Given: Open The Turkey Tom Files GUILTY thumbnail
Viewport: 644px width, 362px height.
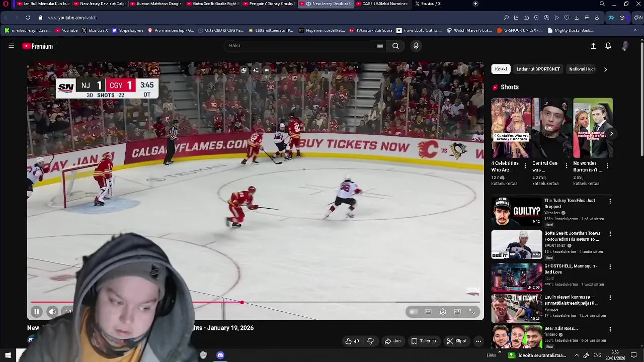Looking at the screenshot, I should click(x=517, y=212).
